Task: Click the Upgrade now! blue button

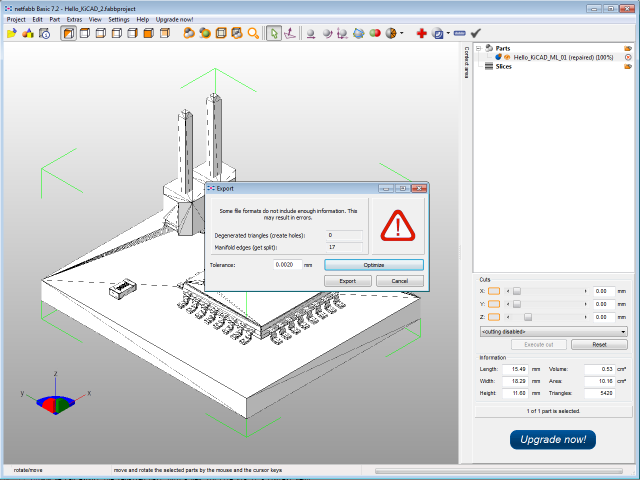Action: [553, 440]
